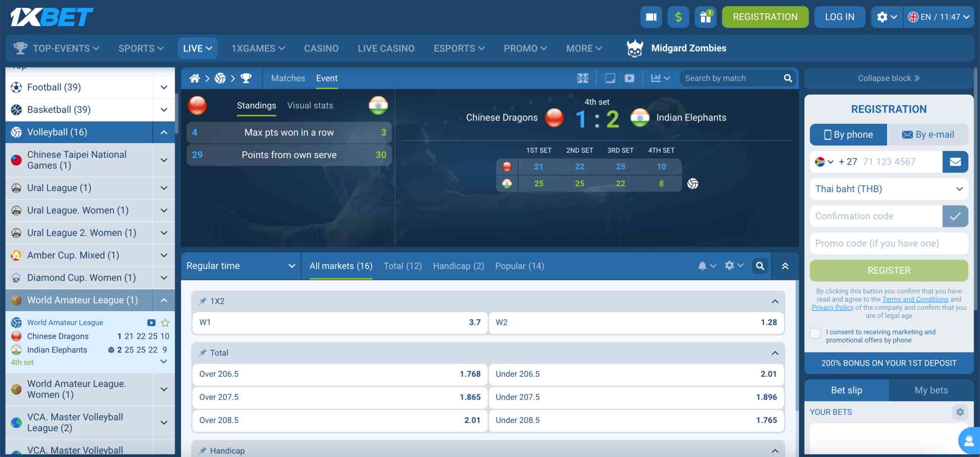Viewport: 980px width, 457px height.
Task: Open the gift/promo notifications icon in header
Action: click(x=706, y=17)
